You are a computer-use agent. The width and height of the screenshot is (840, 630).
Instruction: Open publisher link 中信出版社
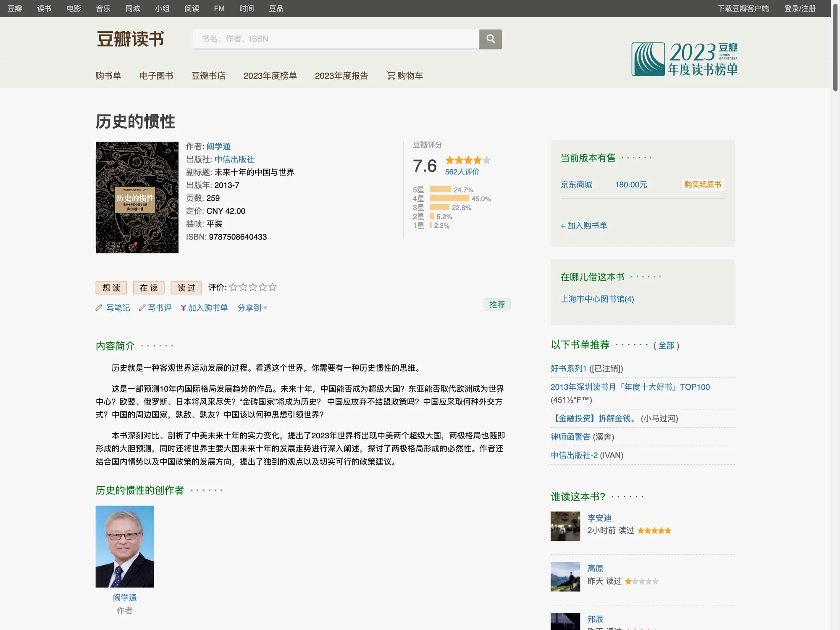[234, 159]
